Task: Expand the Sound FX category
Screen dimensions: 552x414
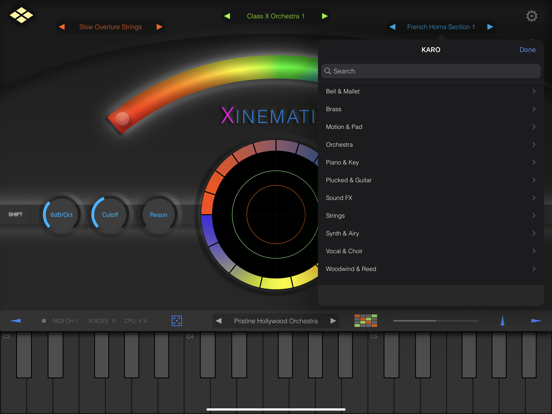Action: pos(431,198)
